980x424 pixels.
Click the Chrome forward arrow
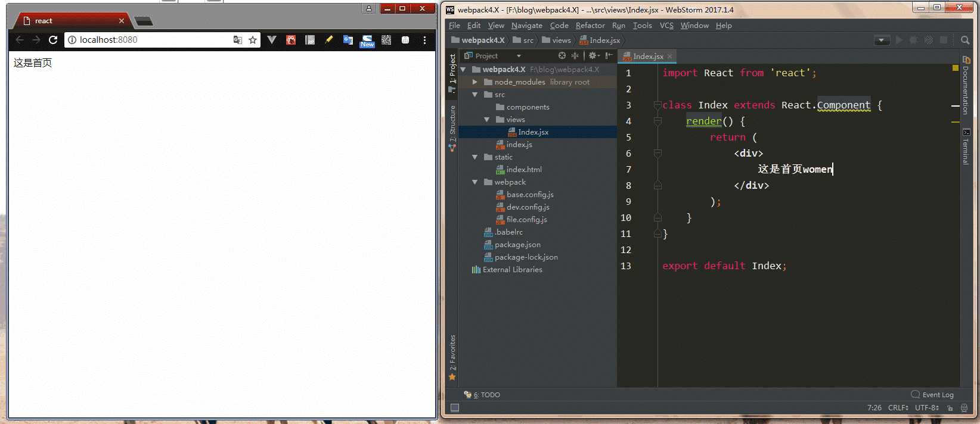click(x=36, y=40)
